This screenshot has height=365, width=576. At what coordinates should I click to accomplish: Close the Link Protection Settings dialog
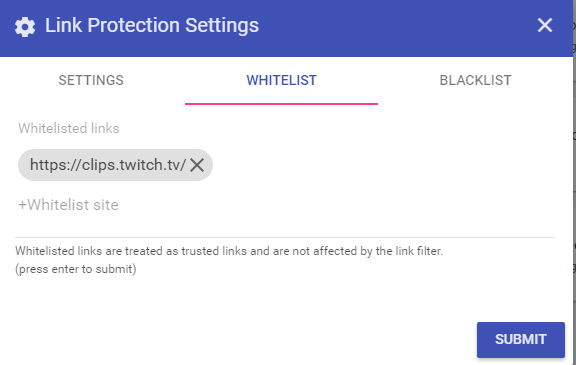tap(544, 25)
